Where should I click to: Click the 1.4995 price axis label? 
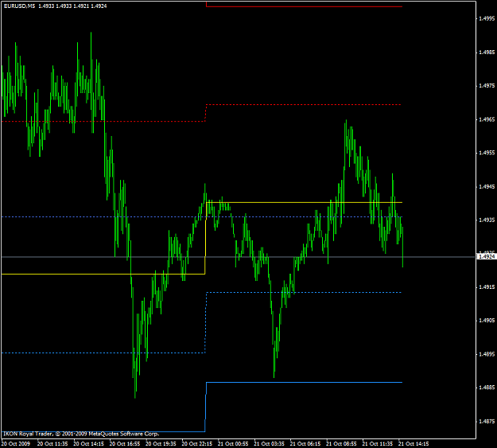(x=487, y=18)
